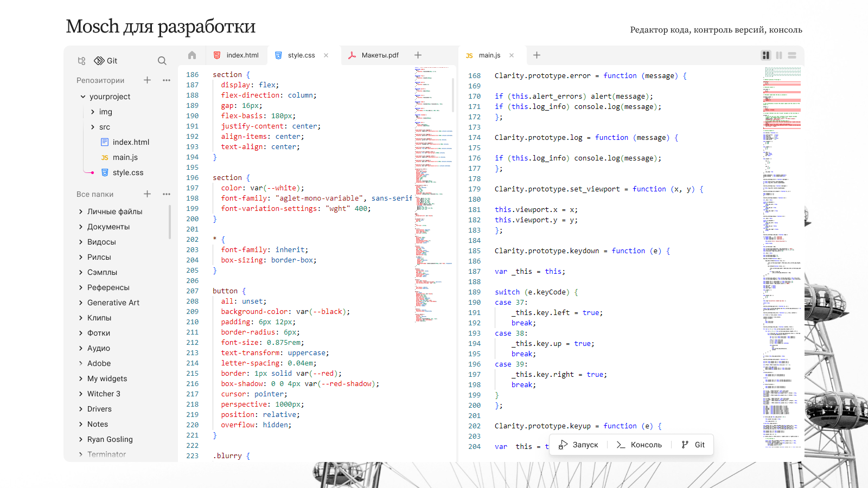
Task: Add a new repository with plus icon
Action: 147,80
